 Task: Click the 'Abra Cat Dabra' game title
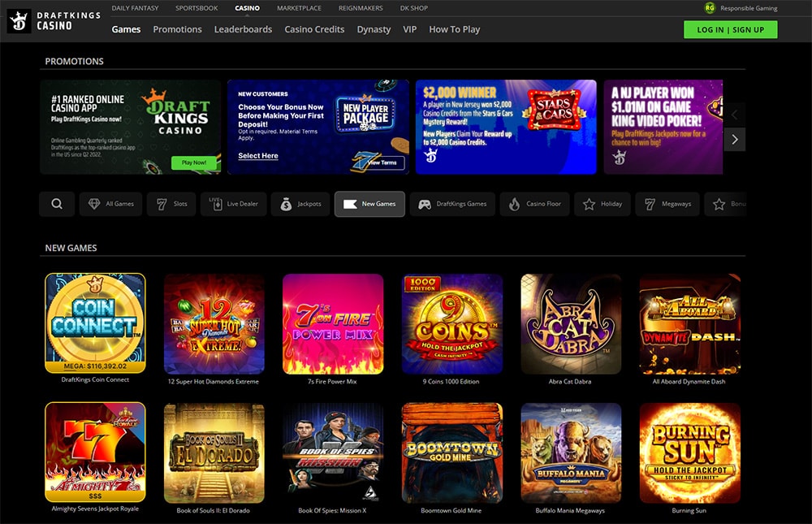coord(570,382)
